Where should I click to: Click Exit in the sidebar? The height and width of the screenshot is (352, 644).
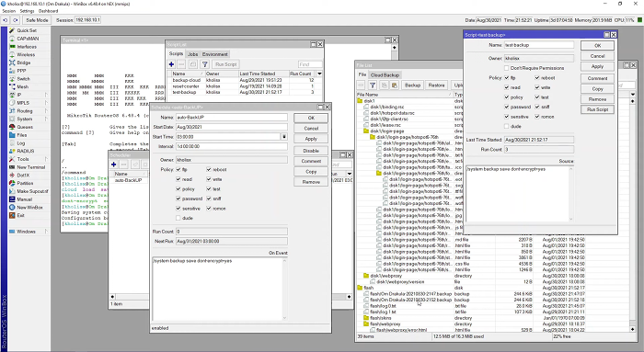pyautogui.click(x=20, y=215)
